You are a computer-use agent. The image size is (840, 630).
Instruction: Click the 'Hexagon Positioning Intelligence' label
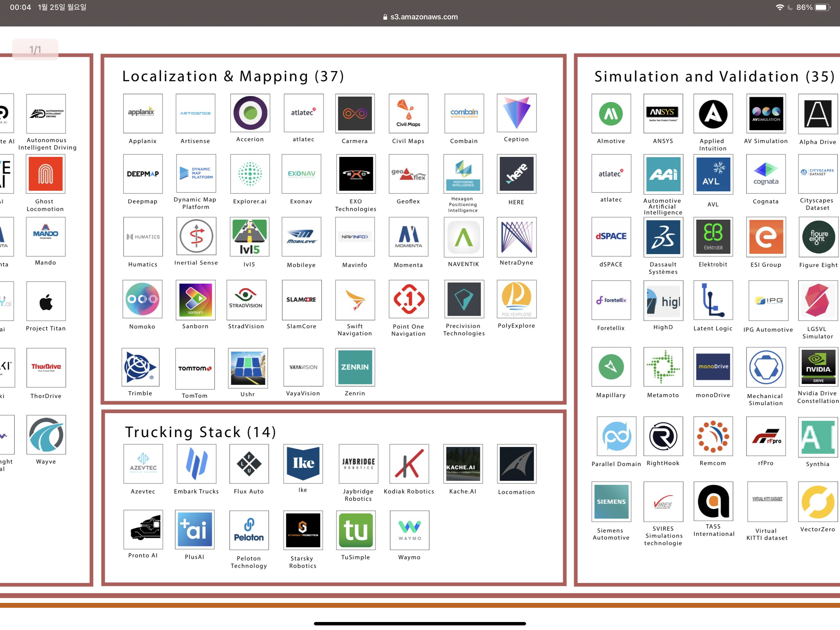coord(463,205)
